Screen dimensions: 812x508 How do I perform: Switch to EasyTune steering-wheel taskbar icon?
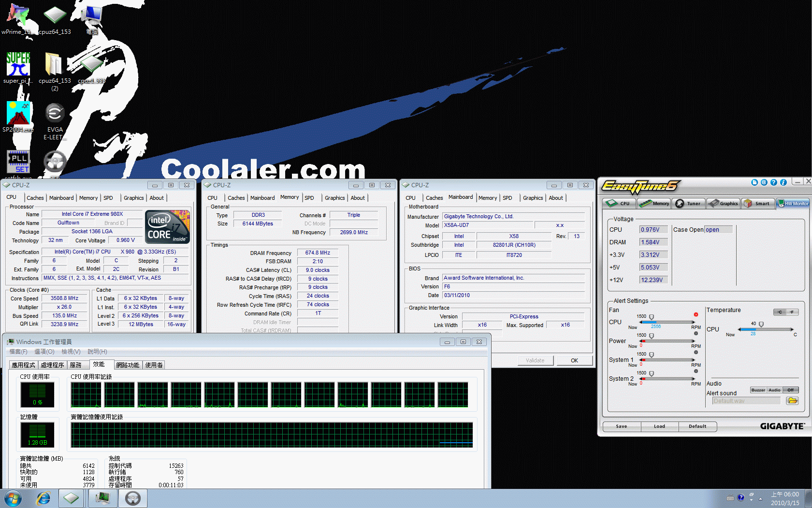click(x=132, y=498)
